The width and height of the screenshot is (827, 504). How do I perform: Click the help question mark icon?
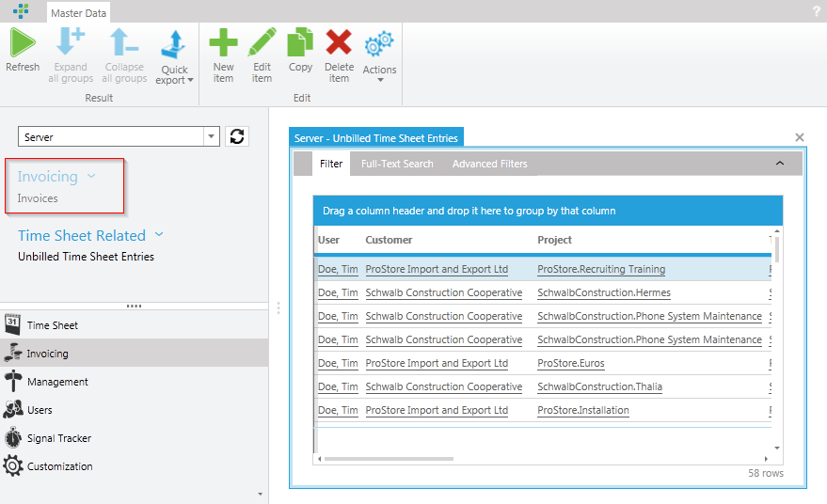(817, 11)
